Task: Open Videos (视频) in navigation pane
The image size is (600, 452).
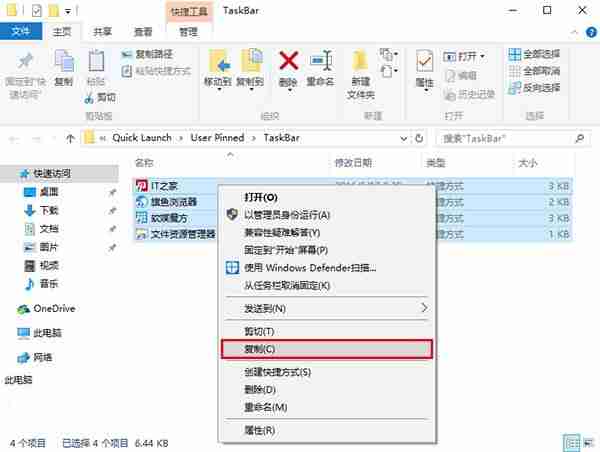Action: [x=49, y=265]
